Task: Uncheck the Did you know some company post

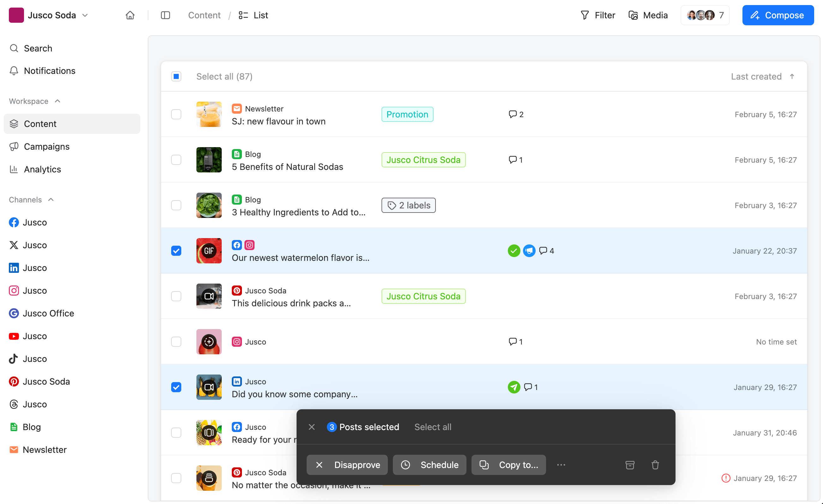Action: click(x=176, y=387)
